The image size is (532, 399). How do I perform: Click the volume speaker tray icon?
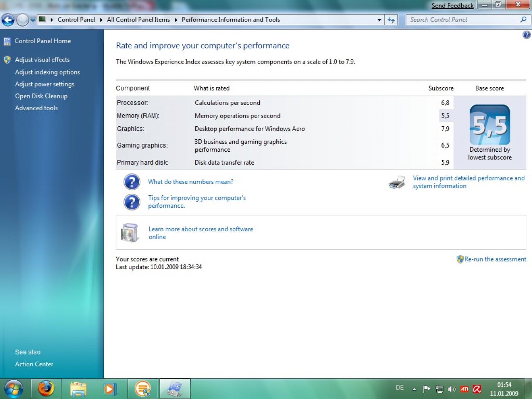[x=452, y=389]
